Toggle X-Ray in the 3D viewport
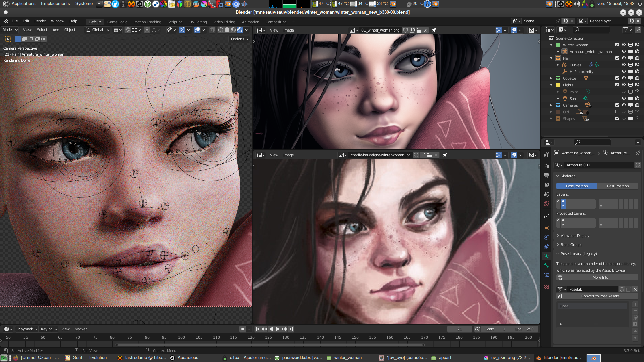The width and height of the screenshot is (644, 362). point(212,30)
